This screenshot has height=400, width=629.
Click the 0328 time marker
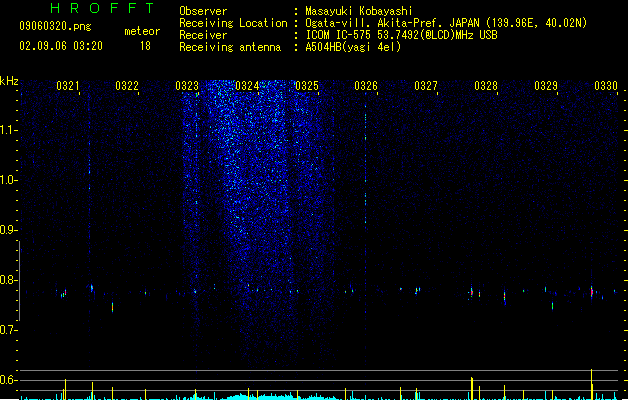(x=486, y=86)
